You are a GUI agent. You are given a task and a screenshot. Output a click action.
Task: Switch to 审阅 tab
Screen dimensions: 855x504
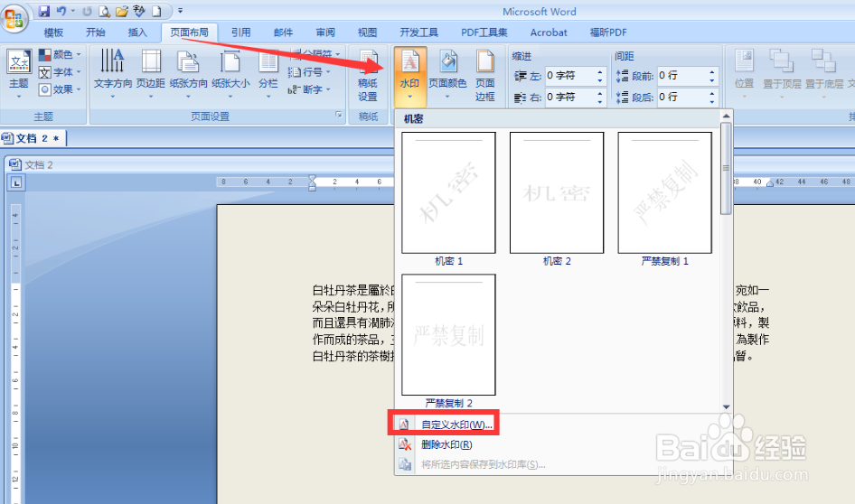(x=325, y=33)
